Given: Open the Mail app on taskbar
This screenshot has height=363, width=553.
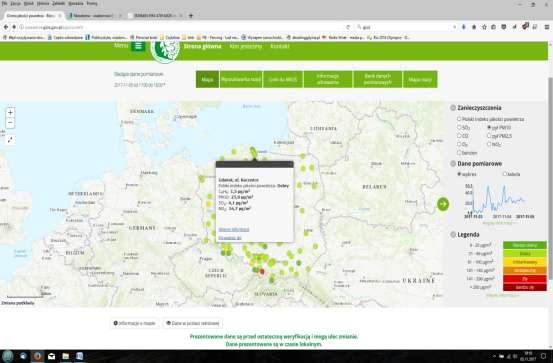Looking at the screenshot, I should point(51,356).
